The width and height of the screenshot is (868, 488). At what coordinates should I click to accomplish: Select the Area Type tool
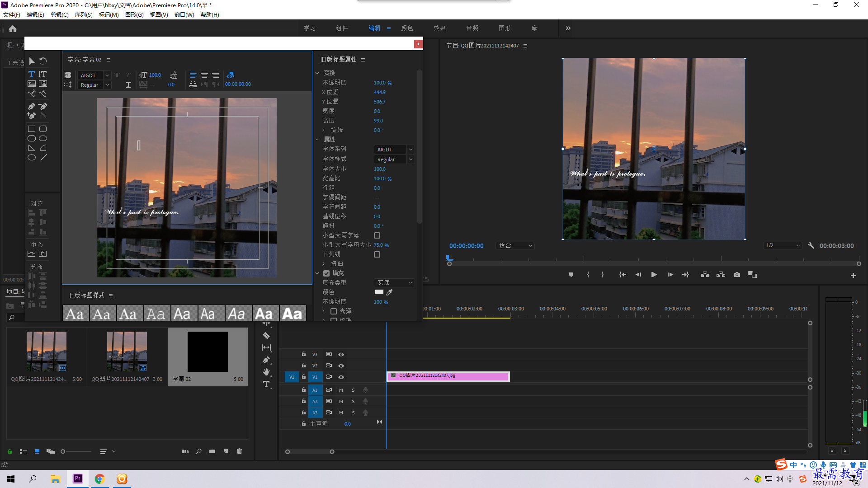click(32, 84)
